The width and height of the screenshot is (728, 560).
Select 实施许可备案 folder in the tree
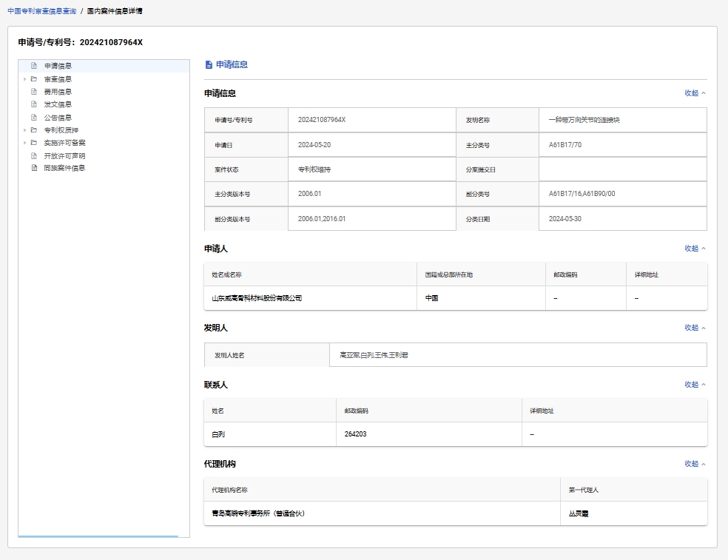click(64, 143)
